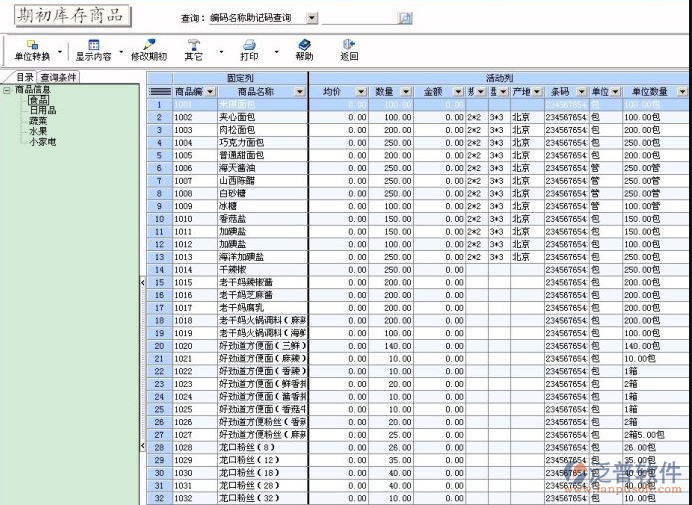Collapse the 商品信息 tree node
This screenshot has height=505, width=692.
point(8,90)
